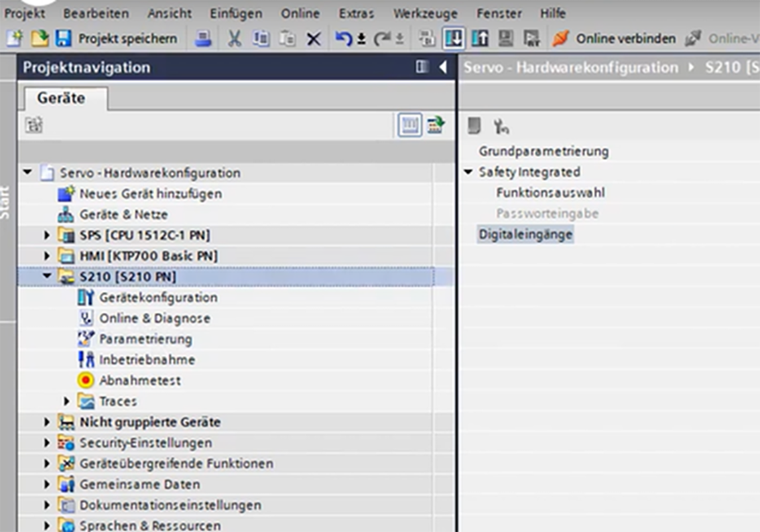Click the show reference projects icon with arrow

tap(436, 125)
